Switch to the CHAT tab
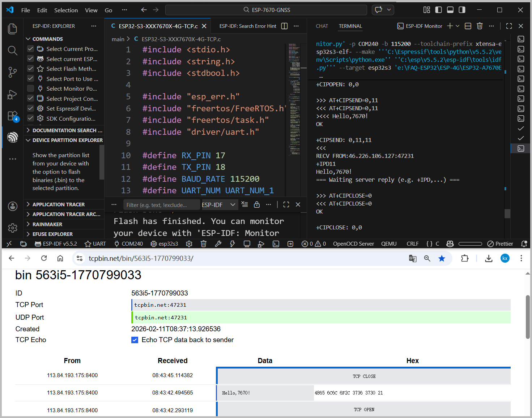The image size is (532, 418). pos(322,26)
